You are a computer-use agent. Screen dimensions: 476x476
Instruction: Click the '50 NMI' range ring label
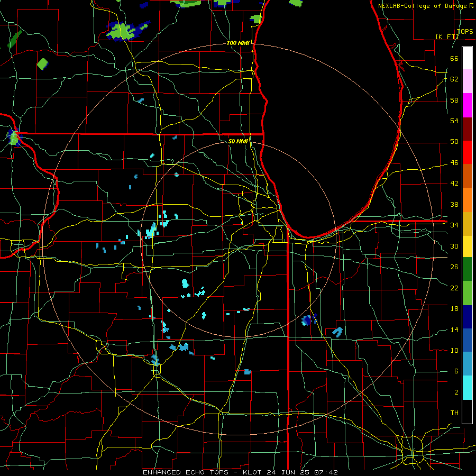[238, 141]
